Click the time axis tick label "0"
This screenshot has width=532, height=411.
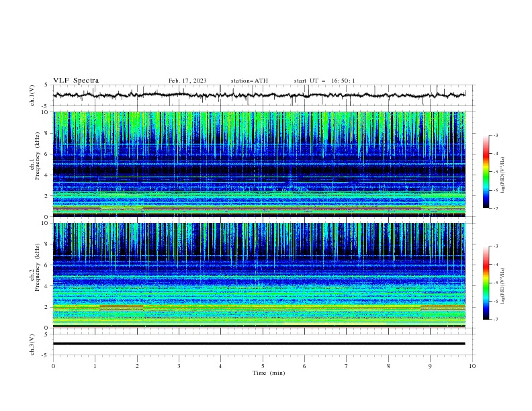(x=53, y=366)
